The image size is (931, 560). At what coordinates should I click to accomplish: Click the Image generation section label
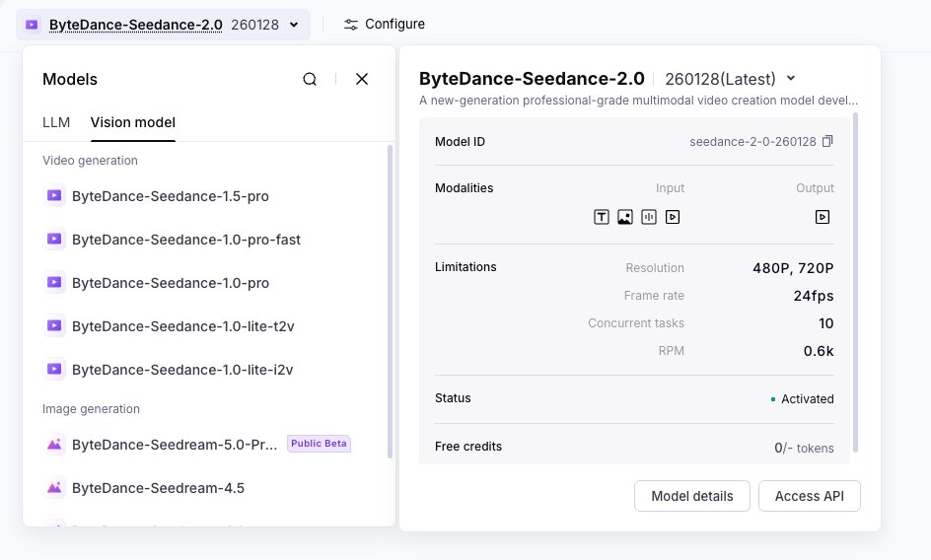[92, 409]
